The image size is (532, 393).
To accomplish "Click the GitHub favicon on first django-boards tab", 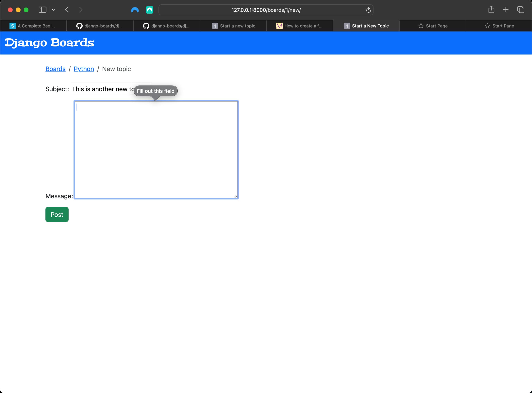I will [x=79, y=26].
